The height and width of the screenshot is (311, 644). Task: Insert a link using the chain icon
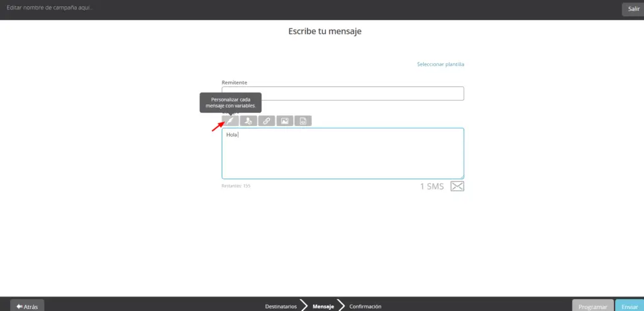267,121
